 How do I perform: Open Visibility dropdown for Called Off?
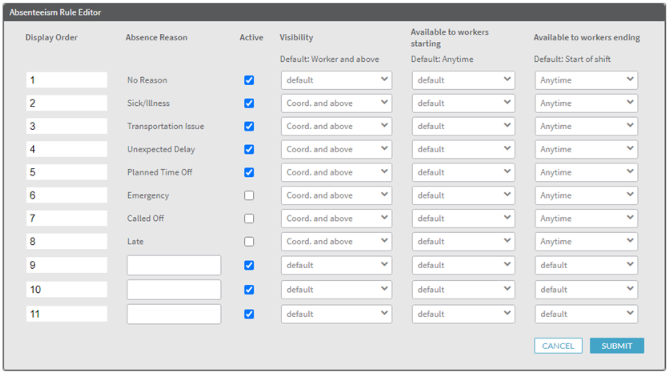[336, 219]
